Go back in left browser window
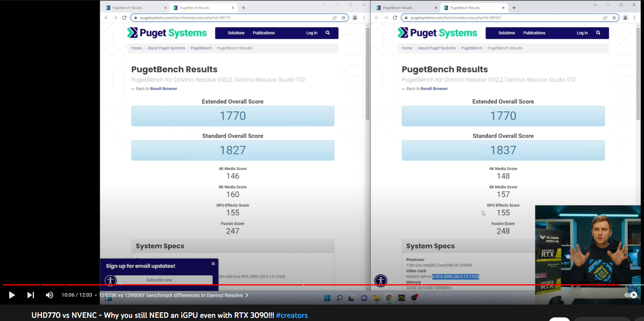644x321 pixels. [106, 18]
